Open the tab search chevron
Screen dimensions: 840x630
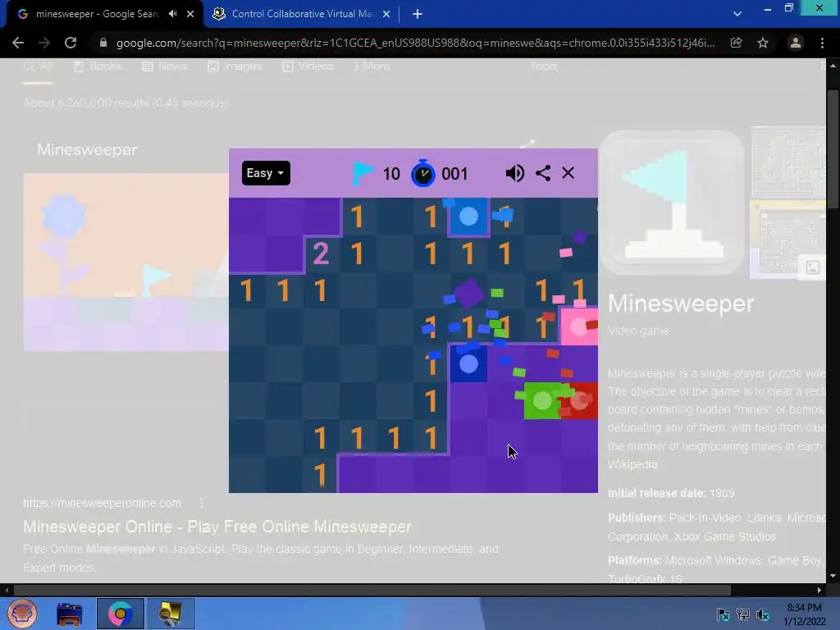[737, 14]
